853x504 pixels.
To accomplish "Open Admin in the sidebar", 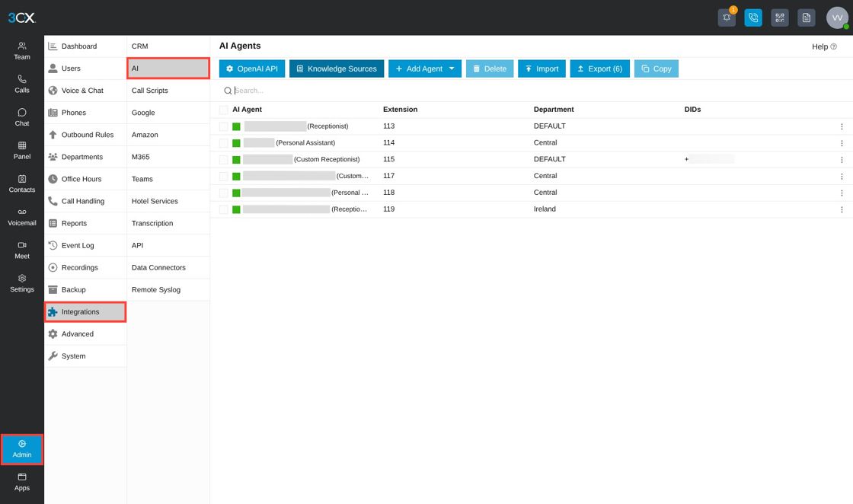I will tap(22, 449).
